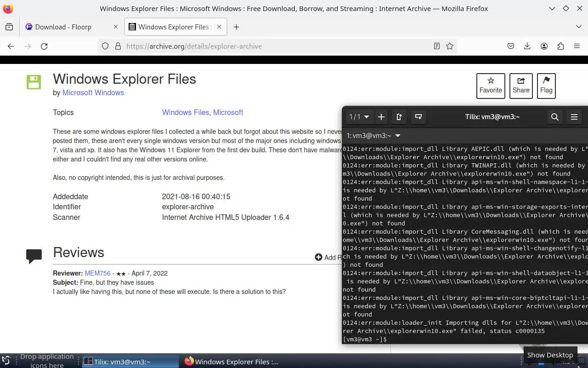Open KDE application launcher
Viewport: 588px width, 368px height.
6,361
